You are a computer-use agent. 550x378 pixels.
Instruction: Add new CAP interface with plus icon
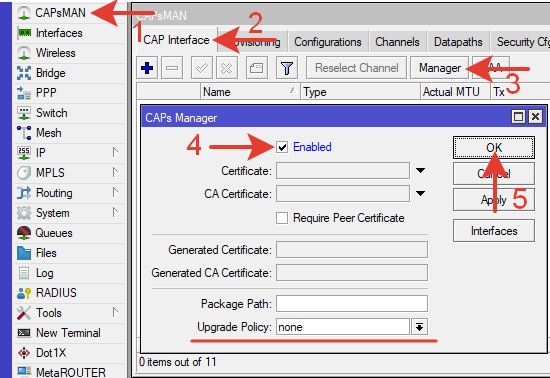pyautogui.click(x=147, y=68)
